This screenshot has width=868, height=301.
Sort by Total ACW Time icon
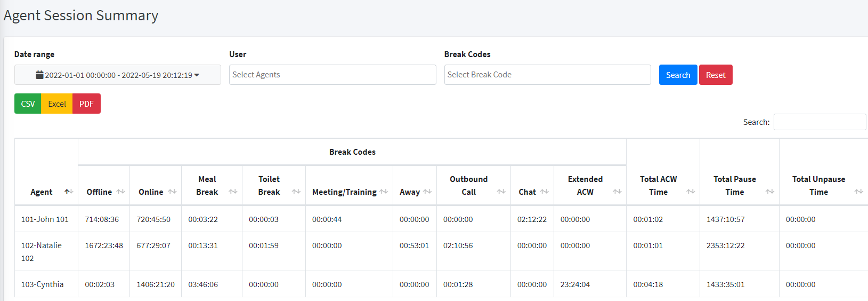[x=691, y=192]
